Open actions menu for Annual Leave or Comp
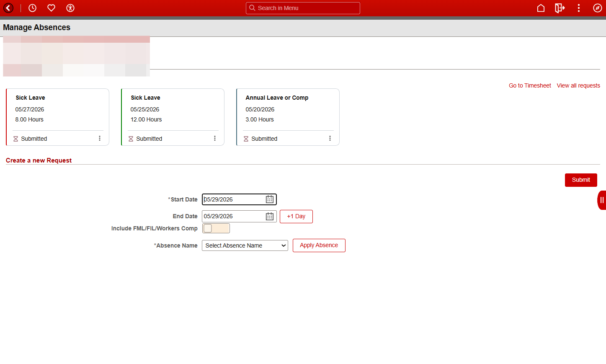This screenshot has height=364, width=606. click(x=330, y=138)
